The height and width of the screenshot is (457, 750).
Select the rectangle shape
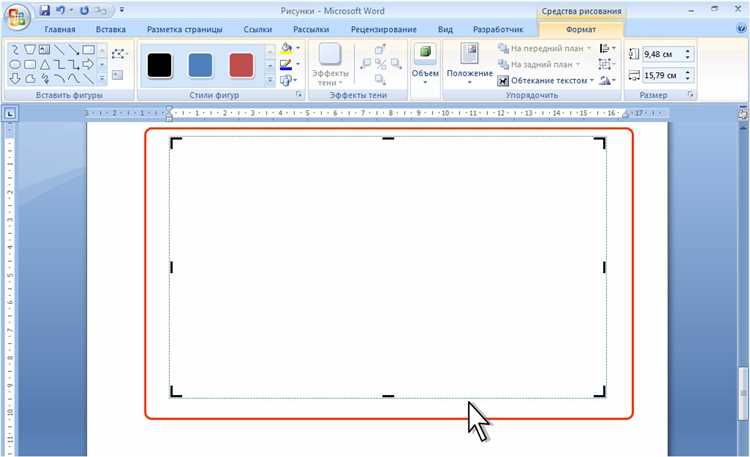88,50
